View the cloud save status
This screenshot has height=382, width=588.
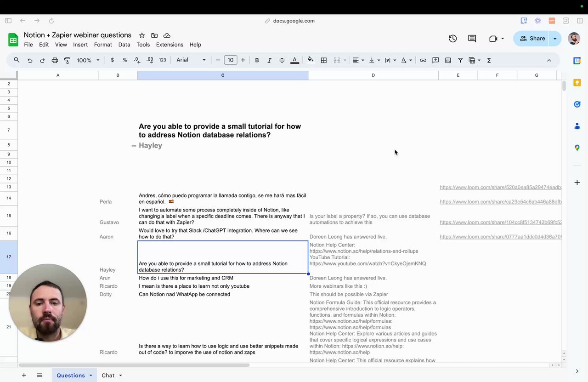point(167,35)
